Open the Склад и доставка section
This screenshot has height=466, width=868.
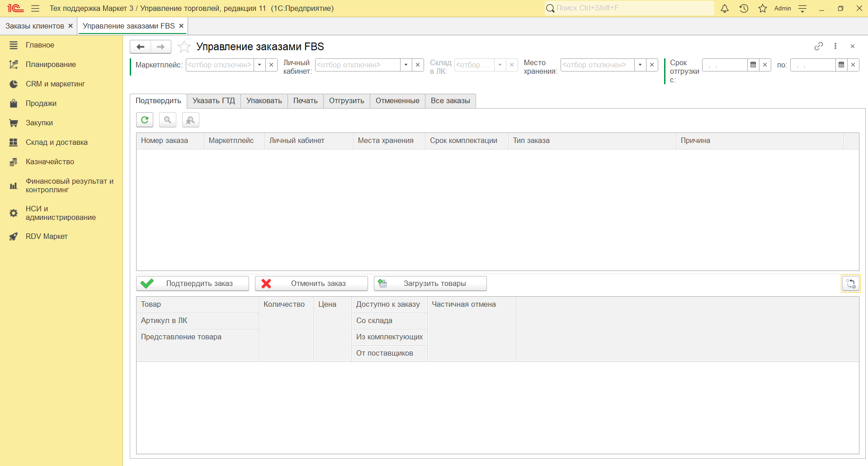click(57, 143)
